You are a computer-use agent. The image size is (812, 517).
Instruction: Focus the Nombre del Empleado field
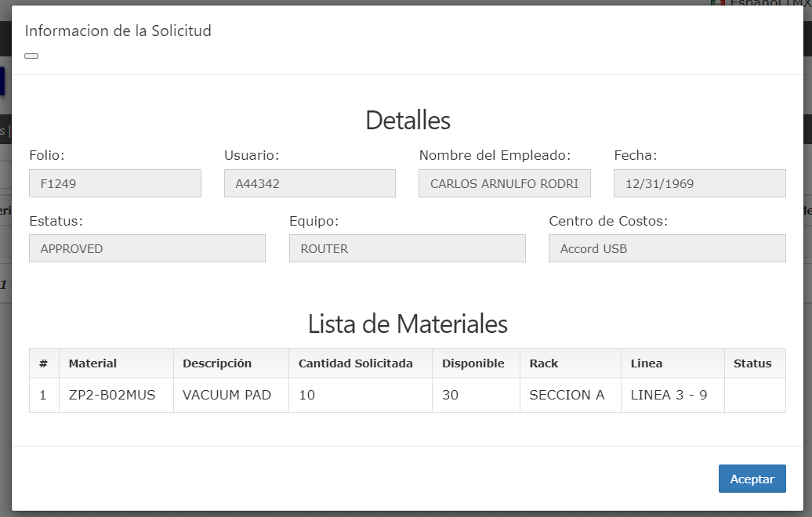tap(504, 183)
